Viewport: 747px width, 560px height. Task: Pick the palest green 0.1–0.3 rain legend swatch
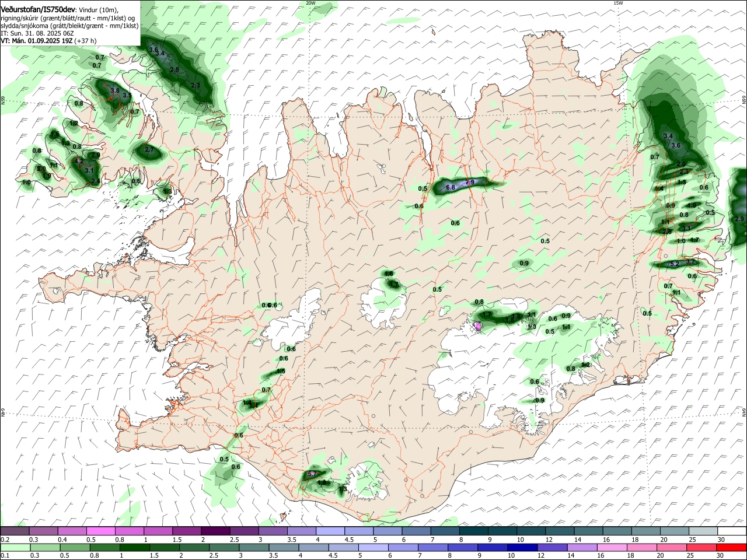click(15, 547)
